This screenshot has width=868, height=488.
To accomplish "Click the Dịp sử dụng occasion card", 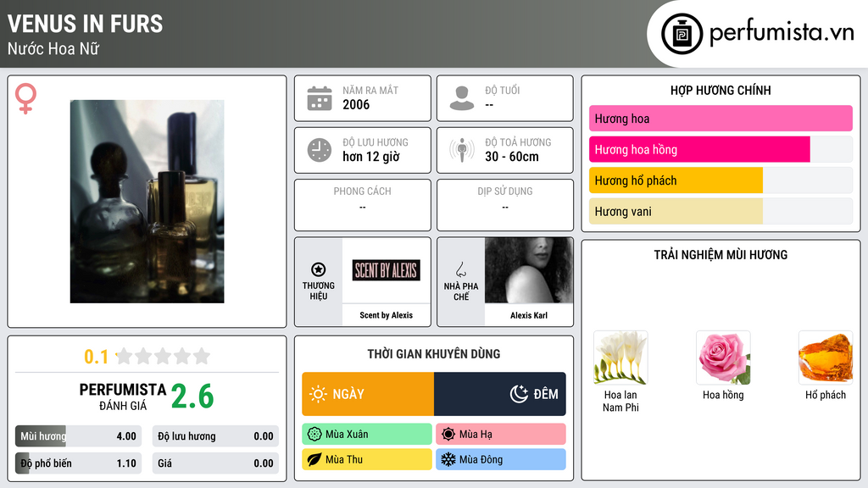I will (505, 205).
